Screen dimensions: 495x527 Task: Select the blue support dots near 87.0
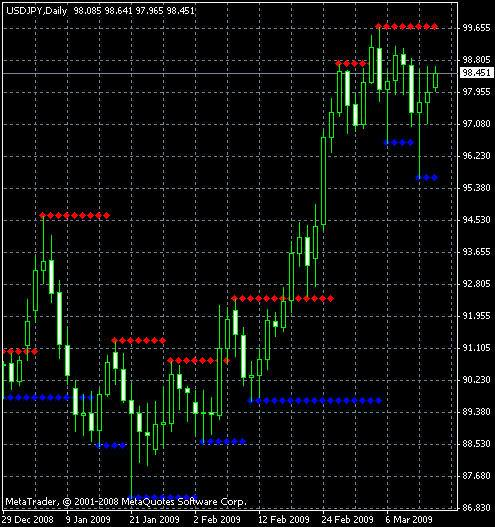point(163,497)
